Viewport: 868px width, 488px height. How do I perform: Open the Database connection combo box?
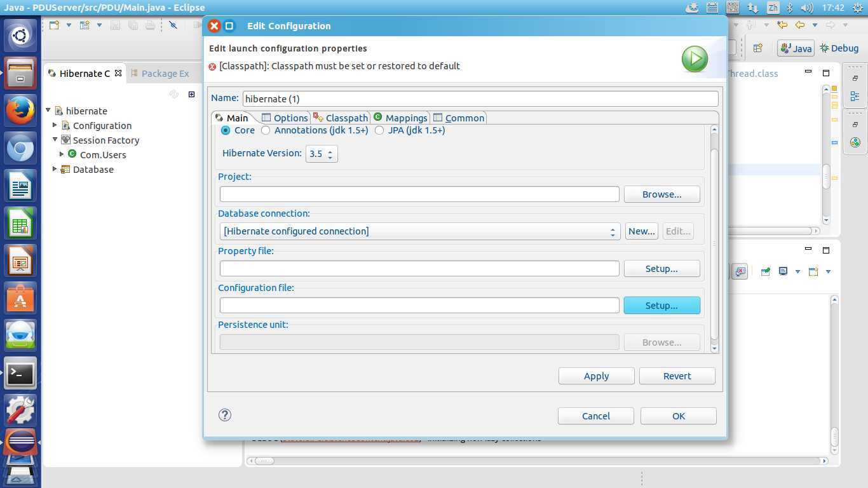pos(420,231)
